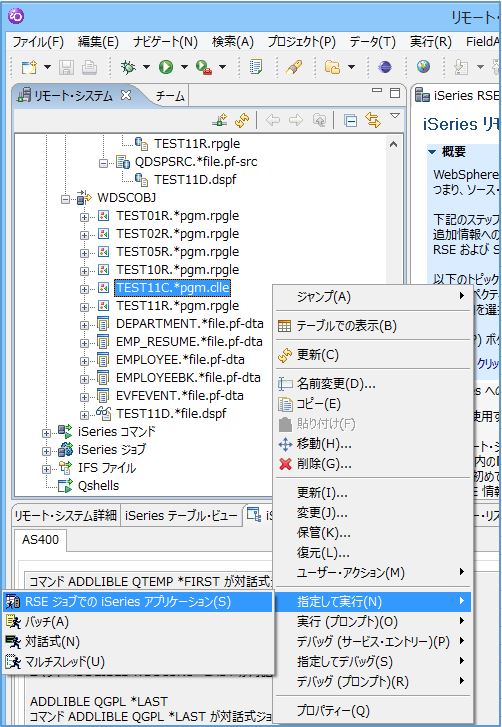
Task: Choose RSE ジョブでの iSeries アプリケーション(S)
Action: point(138,601)
